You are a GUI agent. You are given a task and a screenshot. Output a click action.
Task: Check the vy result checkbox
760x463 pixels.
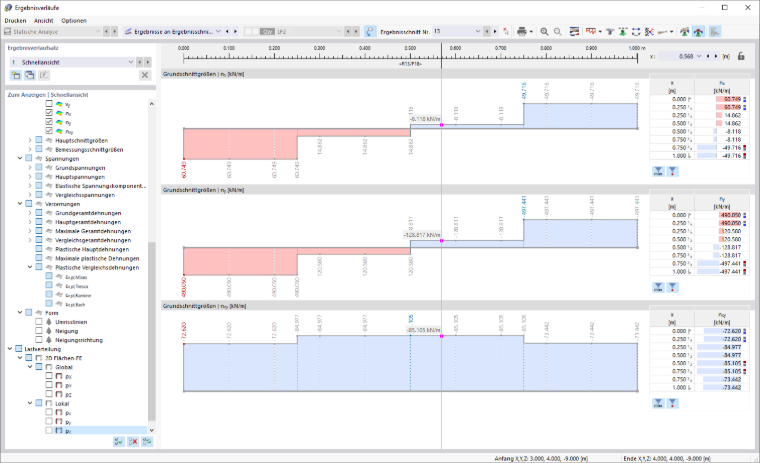pos(49,103)
